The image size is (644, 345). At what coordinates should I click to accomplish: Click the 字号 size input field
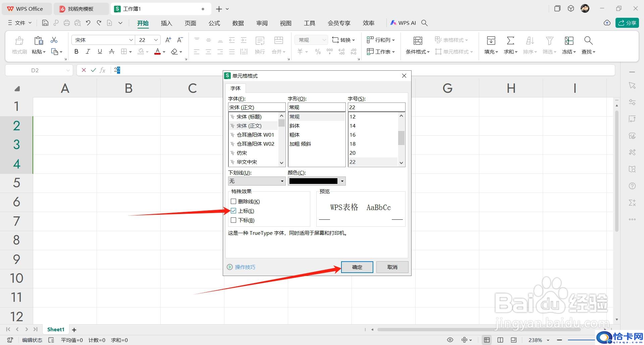[x=376, y=107]
